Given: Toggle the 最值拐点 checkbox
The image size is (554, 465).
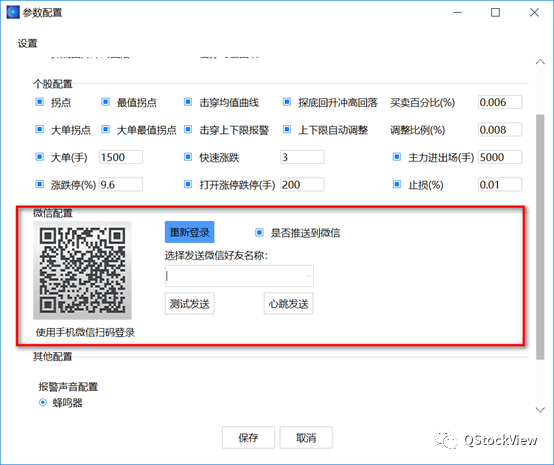Looking at the screenshot, I should coord(105,102).
